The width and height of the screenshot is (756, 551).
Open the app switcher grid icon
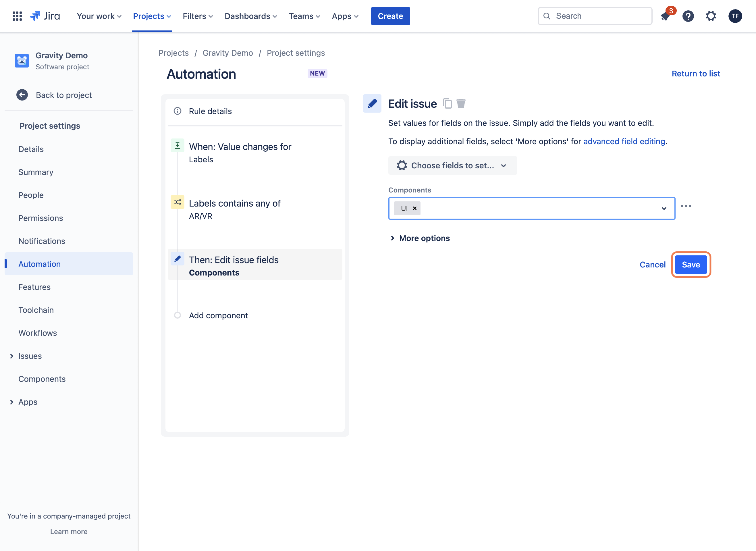17,16
